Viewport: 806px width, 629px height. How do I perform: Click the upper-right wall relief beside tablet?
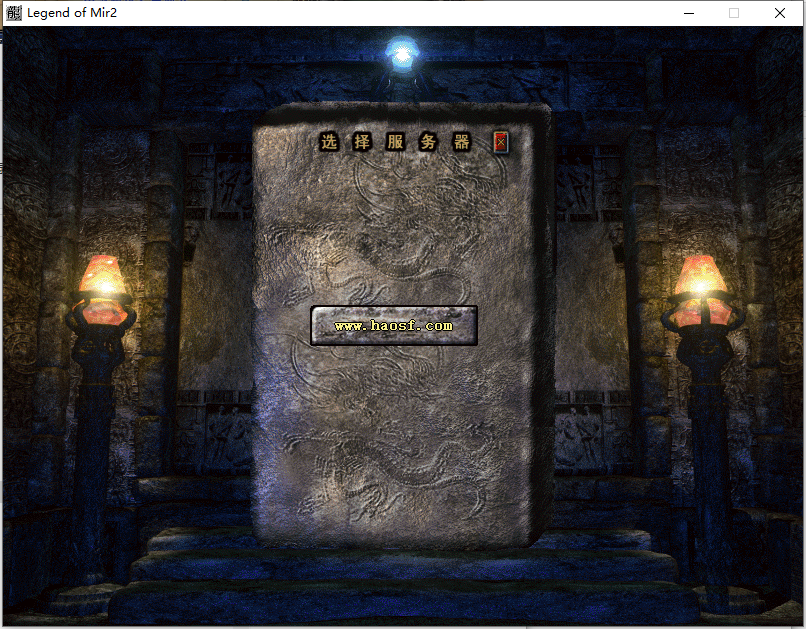tap(577, 182)
